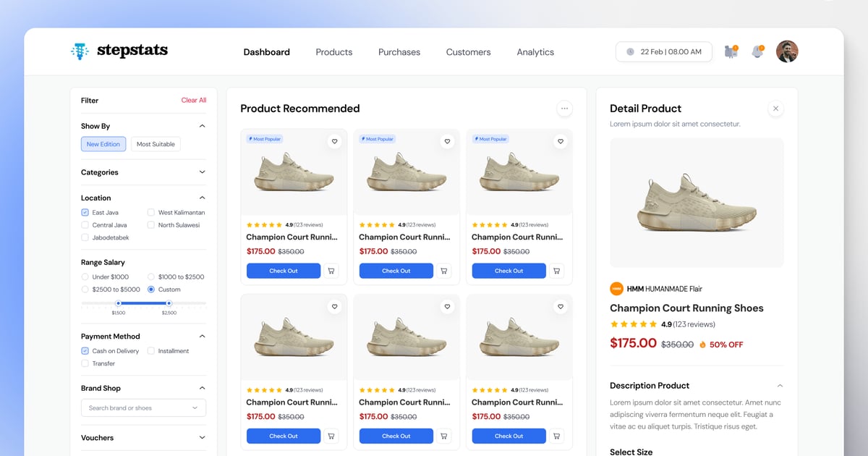
Task: Favorite the first Most Popular shoe via heart icon
Action: (334, 142)
